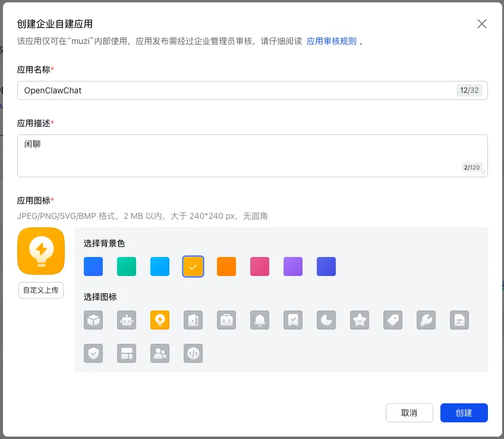The width and height of the screenshot is (504, 439).
Task: Choose the green background color
Action: (127, 266)
